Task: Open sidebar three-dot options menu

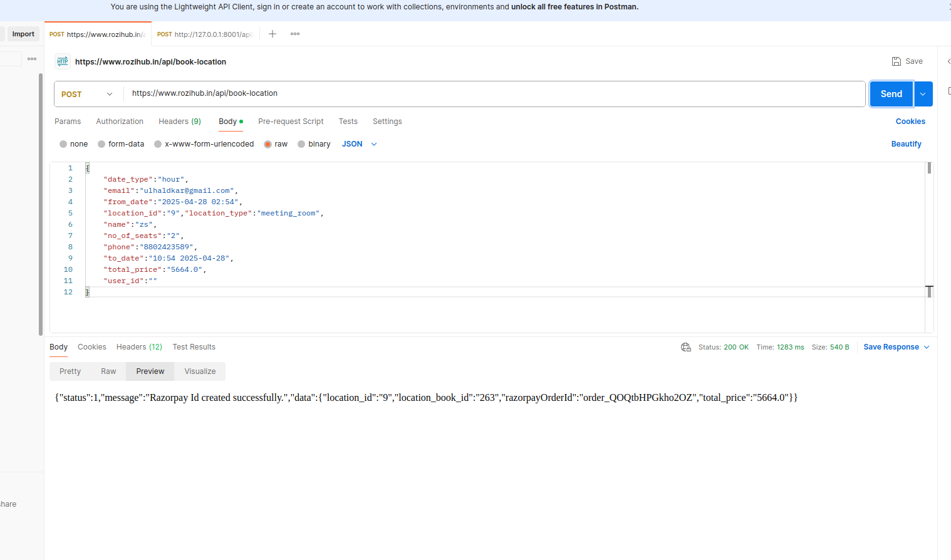Action: pyautogui.click(x=32, y=59)
